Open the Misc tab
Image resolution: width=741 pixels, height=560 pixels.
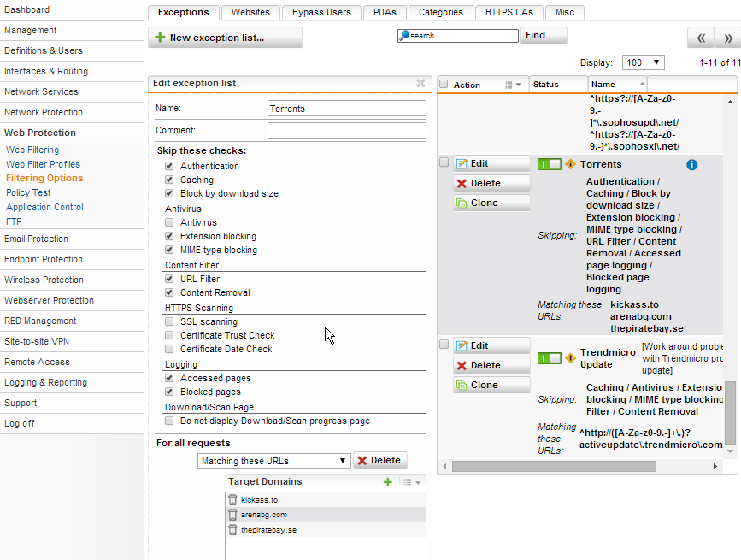(565, 12)
